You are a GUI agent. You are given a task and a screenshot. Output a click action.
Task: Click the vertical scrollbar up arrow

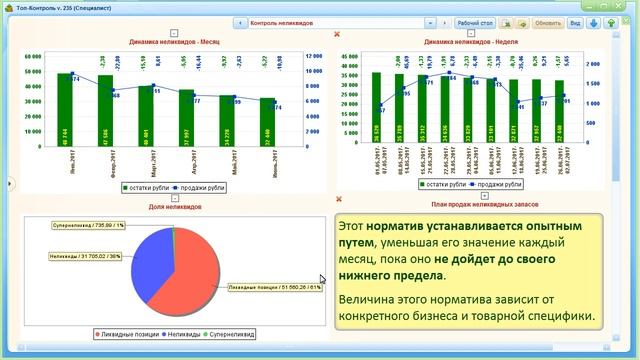tap(616, 36)
